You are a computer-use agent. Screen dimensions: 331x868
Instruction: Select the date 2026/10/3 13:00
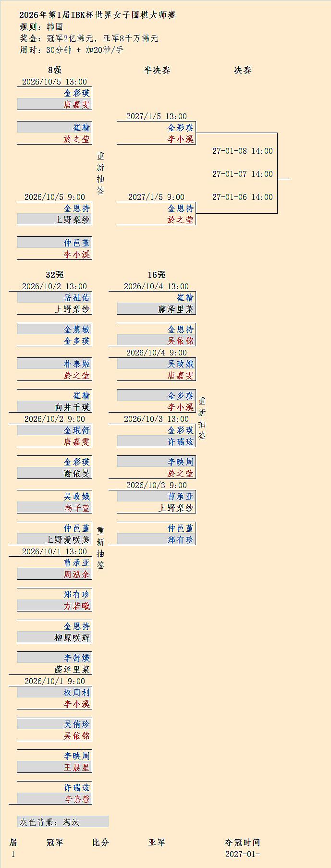157,419
